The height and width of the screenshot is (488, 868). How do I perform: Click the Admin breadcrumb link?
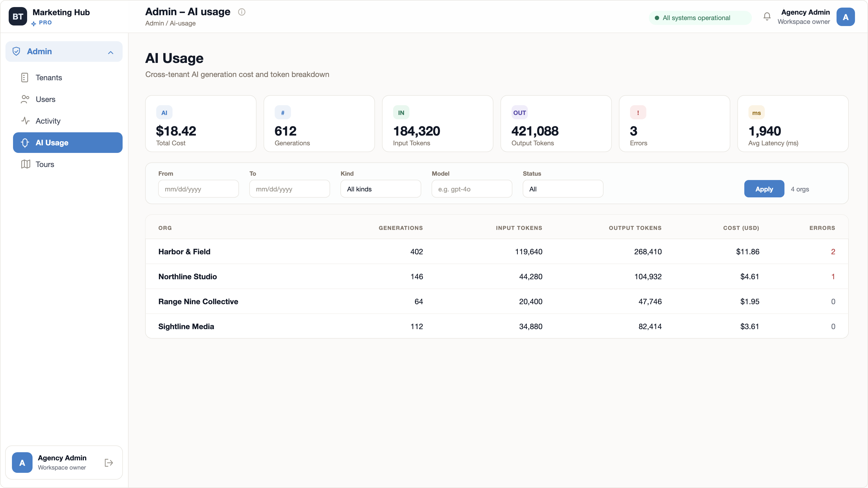click(155, 23)
